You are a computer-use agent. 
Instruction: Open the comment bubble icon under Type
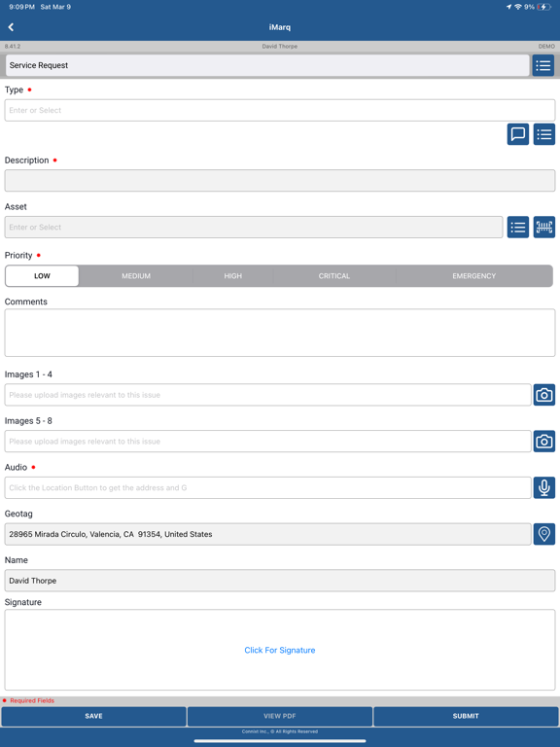[x=517, y=134]
